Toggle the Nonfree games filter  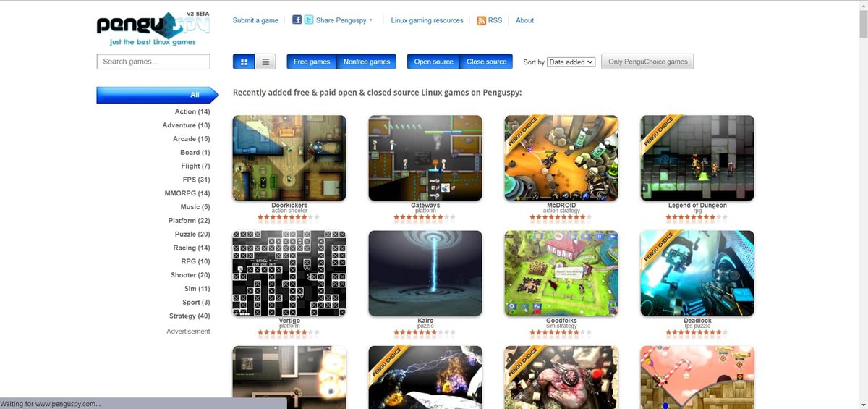(367, 62)
